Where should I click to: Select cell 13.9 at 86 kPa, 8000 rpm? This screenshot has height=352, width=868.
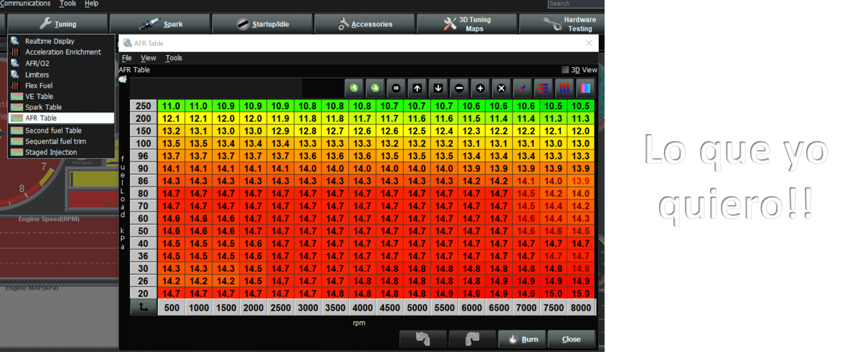[x=581, y=181]
